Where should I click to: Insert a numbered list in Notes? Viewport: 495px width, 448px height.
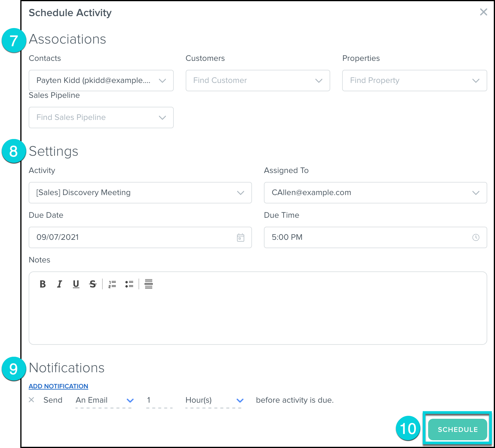tap(112, 284)
